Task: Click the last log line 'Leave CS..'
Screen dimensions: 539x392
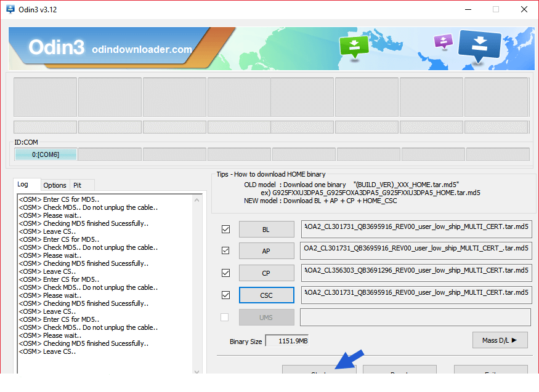Action: [x=47, y=351]
